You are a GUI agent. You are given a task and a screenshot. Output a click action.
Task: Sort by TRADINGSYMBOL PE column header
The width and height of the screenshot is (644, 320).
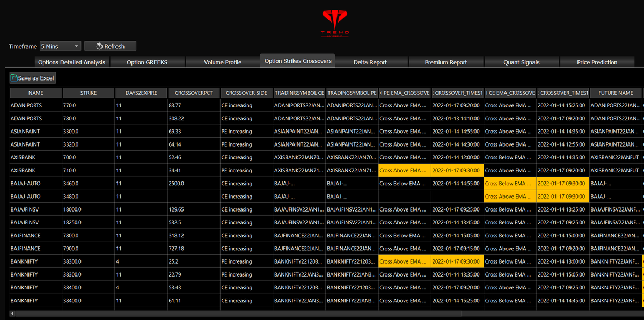352,93
